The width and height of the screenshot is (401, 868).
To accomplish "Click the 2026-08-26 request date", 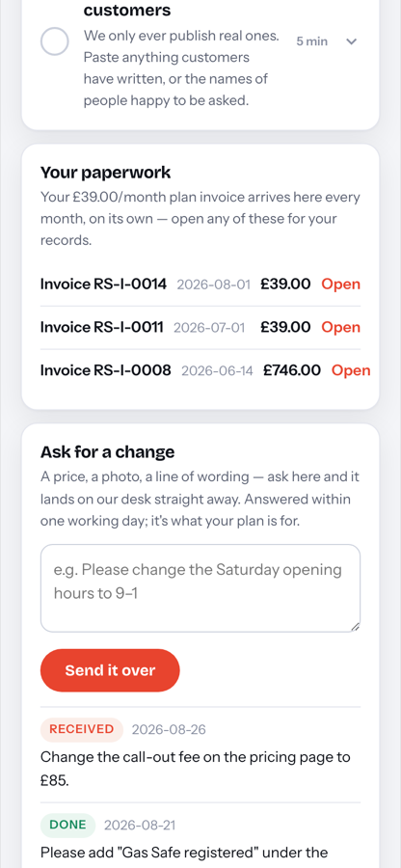I will tap(169, 730).
